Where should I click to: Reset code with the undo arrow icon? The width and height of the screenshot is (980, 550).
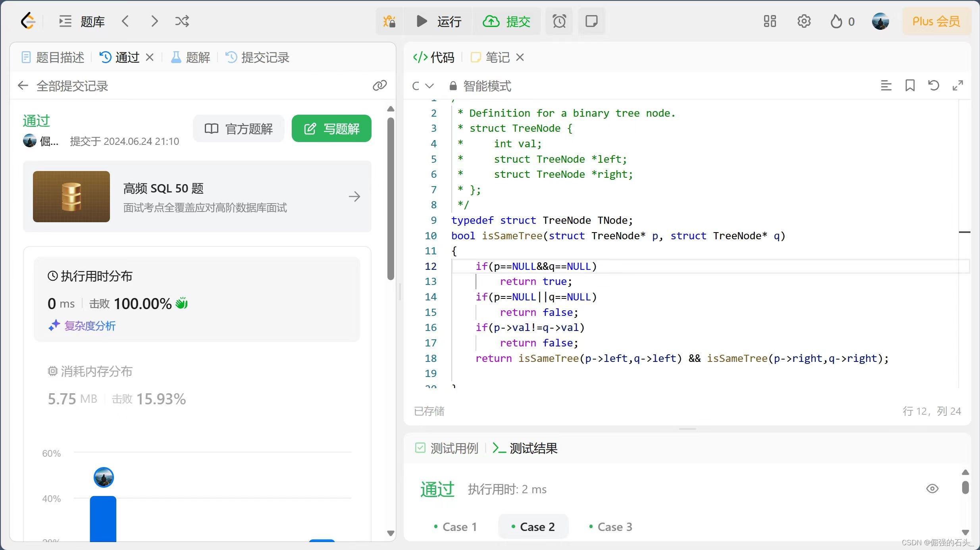tap(934, 85)
